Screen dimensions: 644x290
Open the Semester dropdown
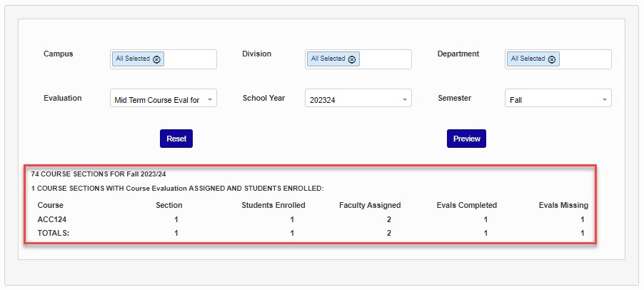558,99
